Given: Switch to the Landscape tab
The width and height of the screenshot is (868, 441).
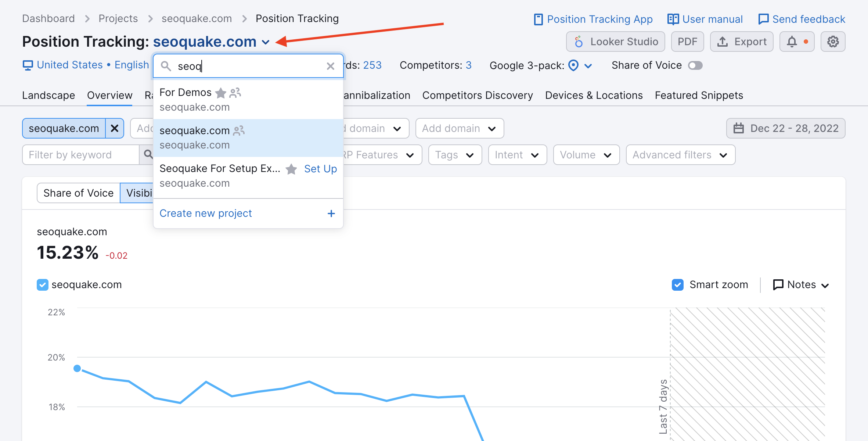Looking at the screenshot, I should tap(48, 95).
